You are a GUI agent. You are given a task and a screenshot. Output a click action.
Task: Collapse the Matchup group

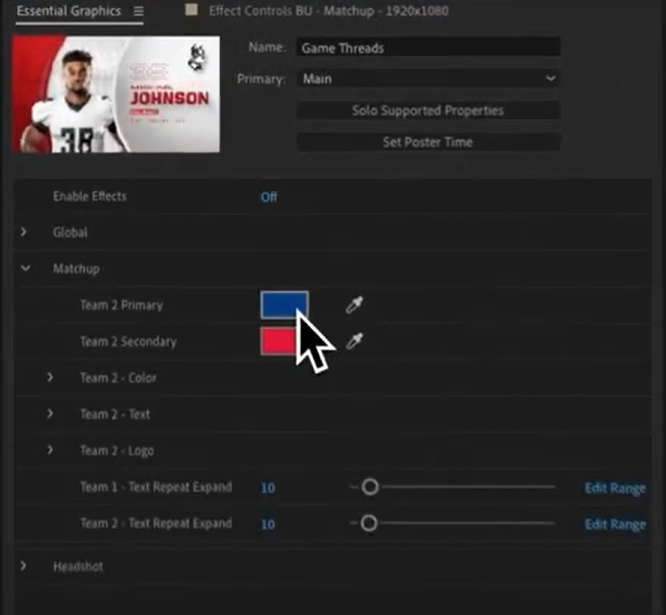tap(24, 269)
